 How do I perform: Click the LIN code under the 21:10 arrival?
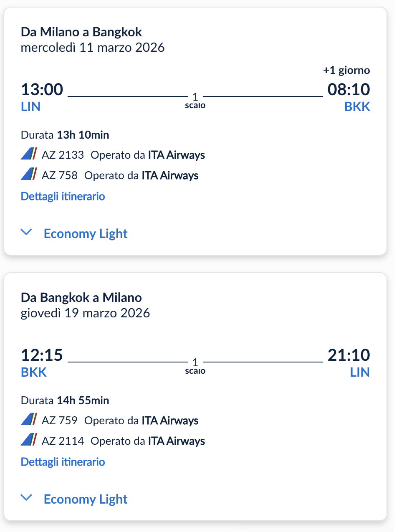pyautogui.click(x=360, y=372)
